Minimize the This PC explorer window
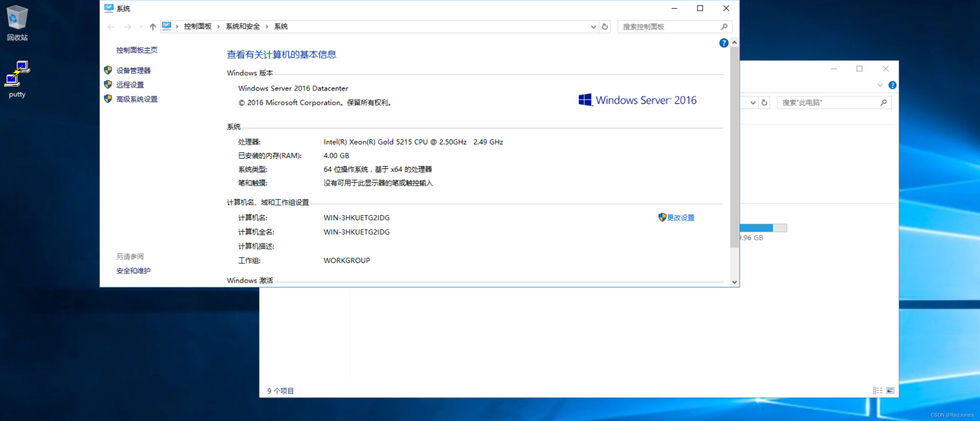The image size is (980, 421). tap(834, 69)
